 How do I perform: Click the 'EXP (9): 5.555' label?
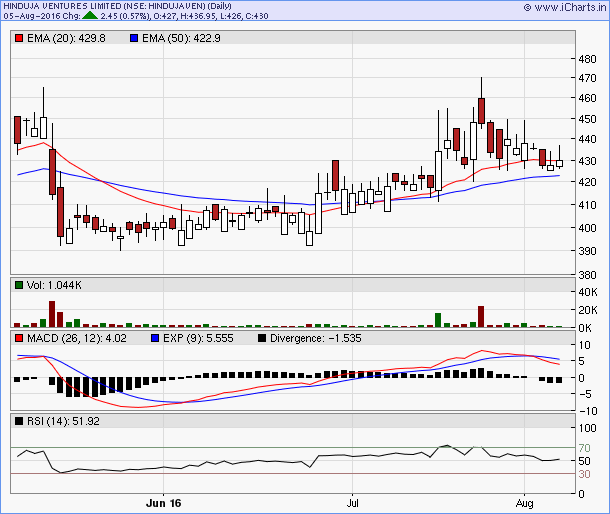click(198, 338)
